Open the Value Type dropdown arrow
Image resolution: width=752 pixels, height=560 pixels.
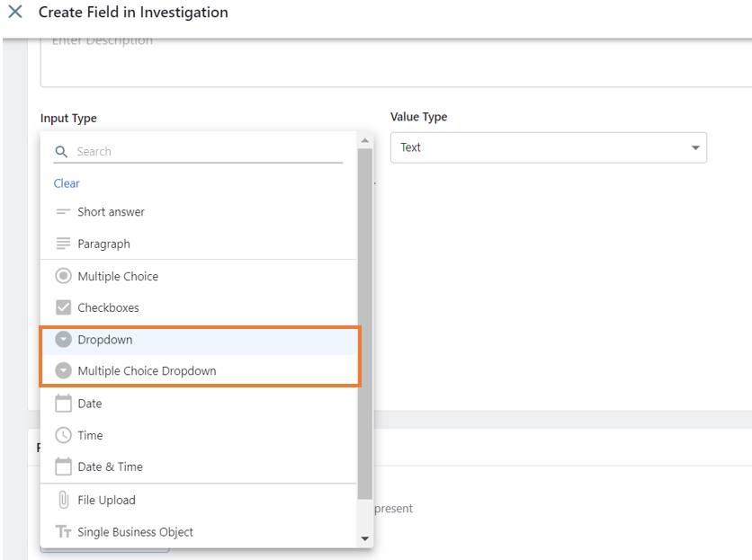coord(695,147)
